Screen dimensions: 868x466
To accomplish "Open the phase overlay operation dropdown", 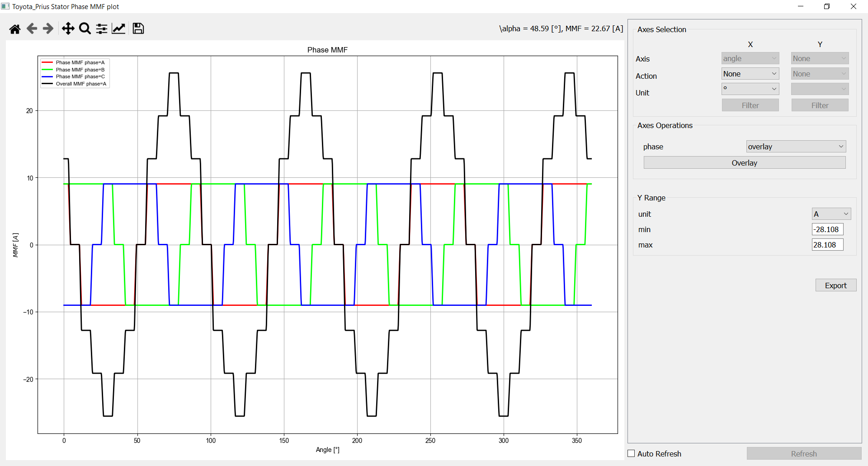I will click(796, 147).
